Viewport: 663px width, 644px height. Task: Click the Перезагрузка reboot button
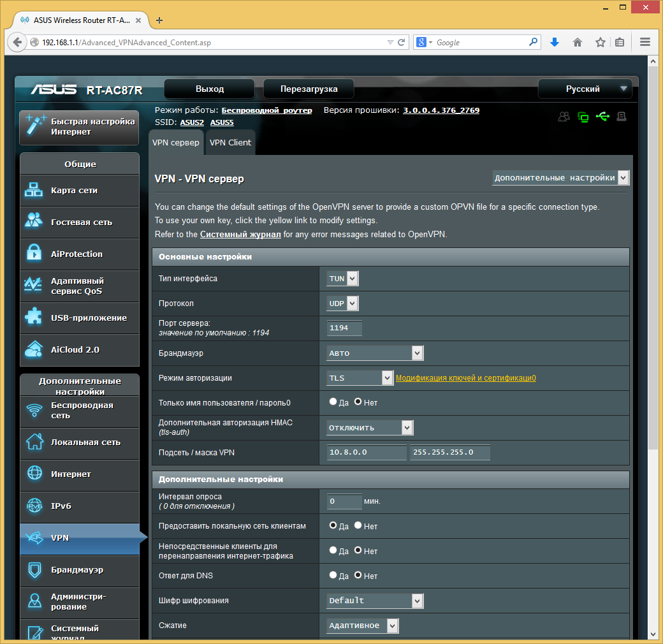(x=309, y=89)
